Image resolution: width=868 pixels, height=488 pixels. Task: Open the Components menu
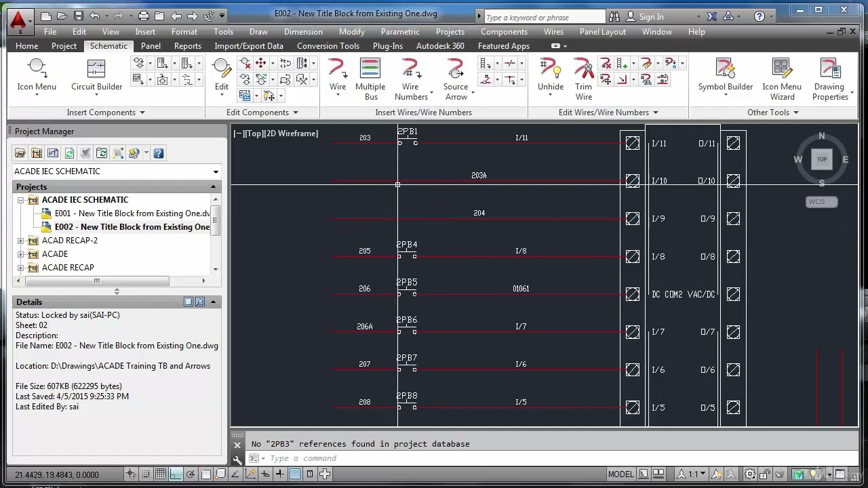[504, 32]
